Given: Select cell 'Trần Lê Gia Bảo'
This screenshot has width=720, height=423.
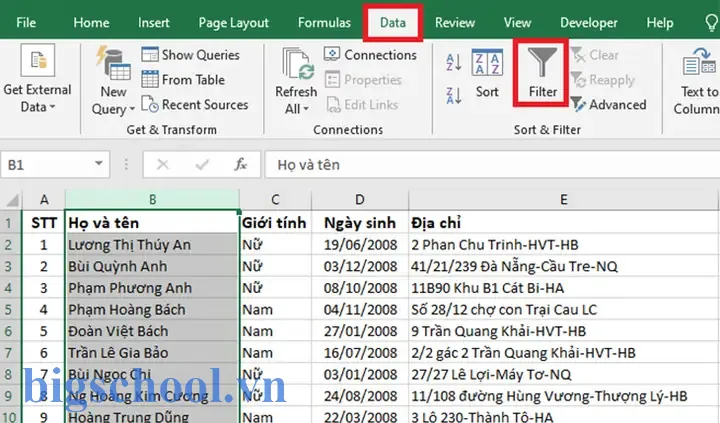Looking at the screenshot, I should click(x=152, y=353).
